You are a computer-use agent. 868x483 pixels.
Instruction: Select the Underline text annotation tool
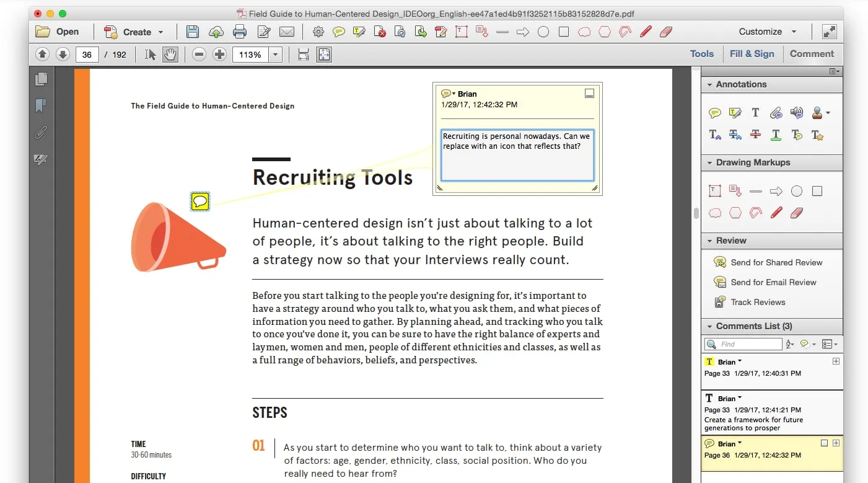[x=776, y=135]
